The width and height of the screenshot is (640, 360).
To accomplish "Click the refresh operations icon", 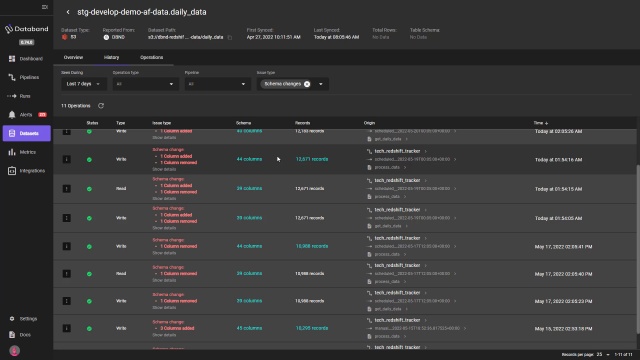I will tap(101, 106).
